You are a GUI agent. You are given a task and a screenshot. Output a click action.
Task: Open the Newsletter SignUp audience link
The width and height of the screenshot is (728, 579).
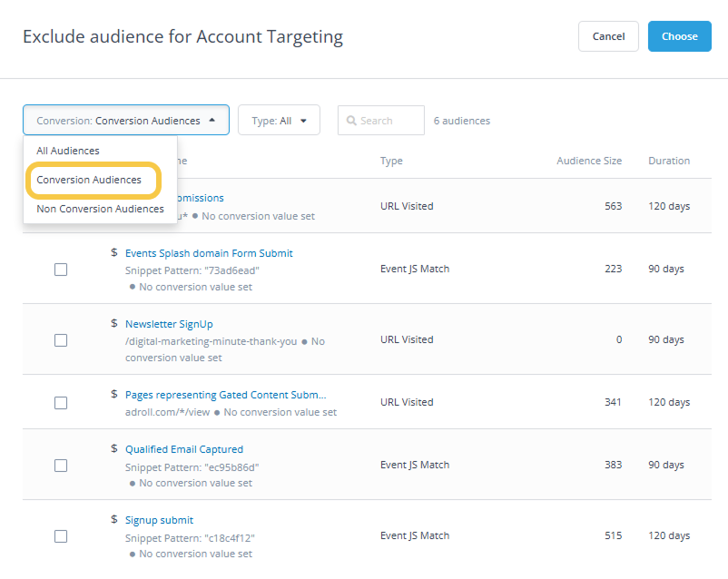pos(169,324)
